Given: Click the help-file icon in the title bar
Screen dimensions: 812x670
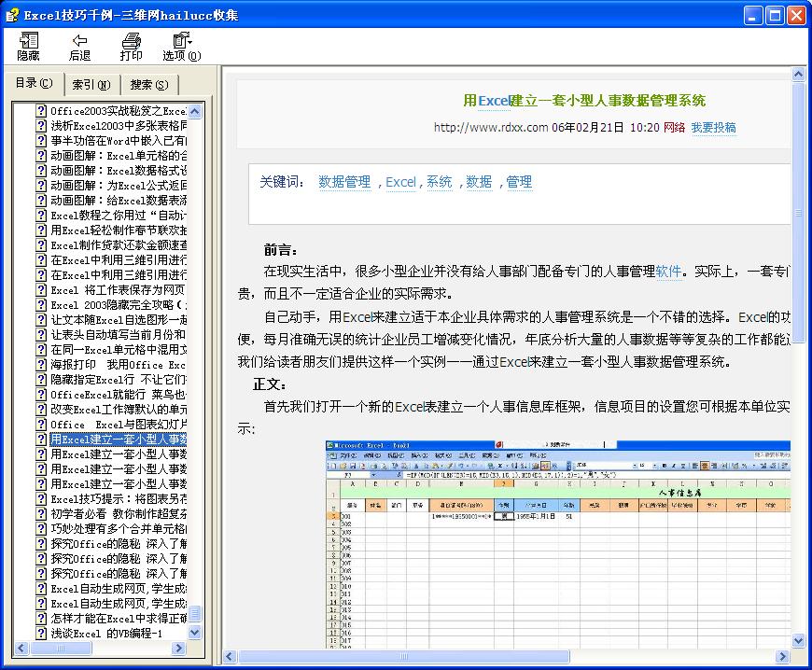Looking at the screenshot, I should pos(12,15).
